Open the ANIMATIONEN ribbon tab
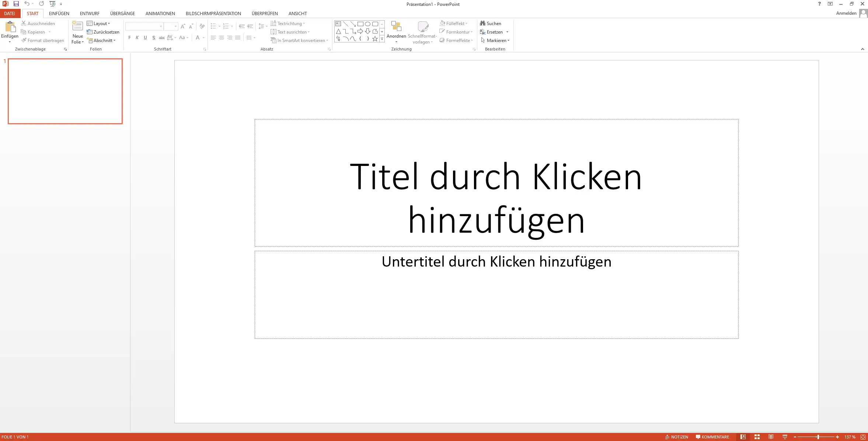Image resolution: width=868 pixels, height=441 pixels. 160,13
